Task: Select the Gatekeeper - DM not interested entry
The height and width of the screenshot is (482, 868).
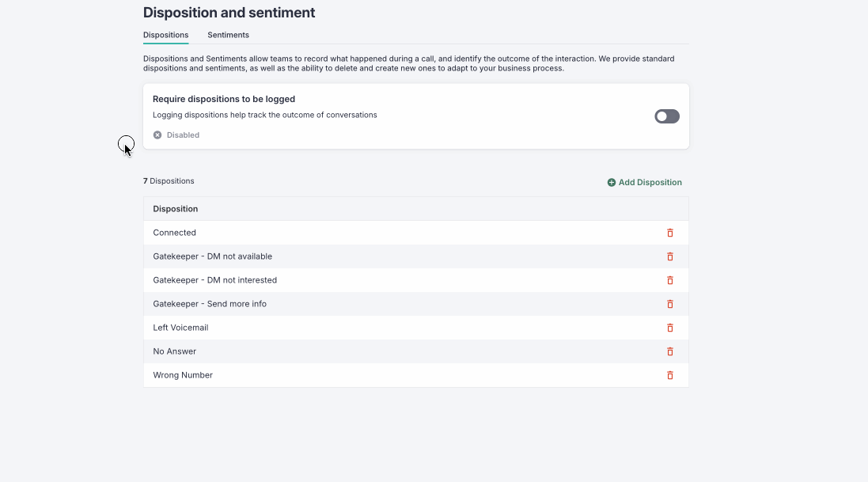Action: tap(214, 280)
